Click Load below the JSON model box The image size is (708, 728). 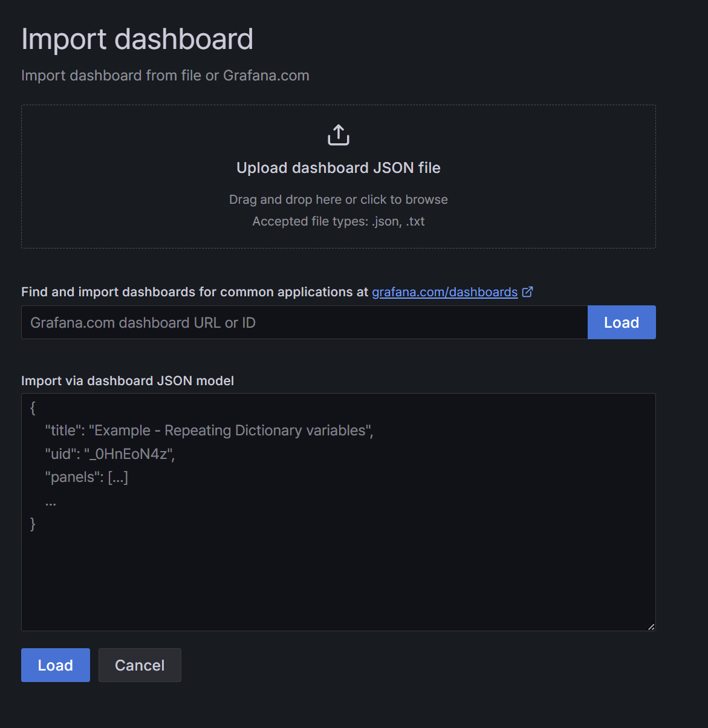pos(56,665)
